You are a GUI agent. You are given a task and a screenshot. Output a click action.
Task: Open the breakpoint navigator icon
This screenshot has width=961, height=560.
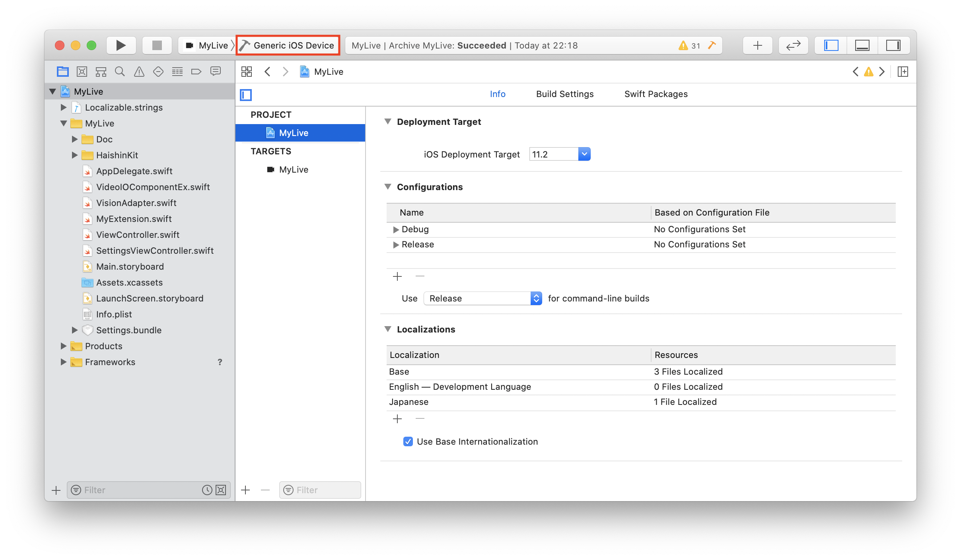point(196,72)
